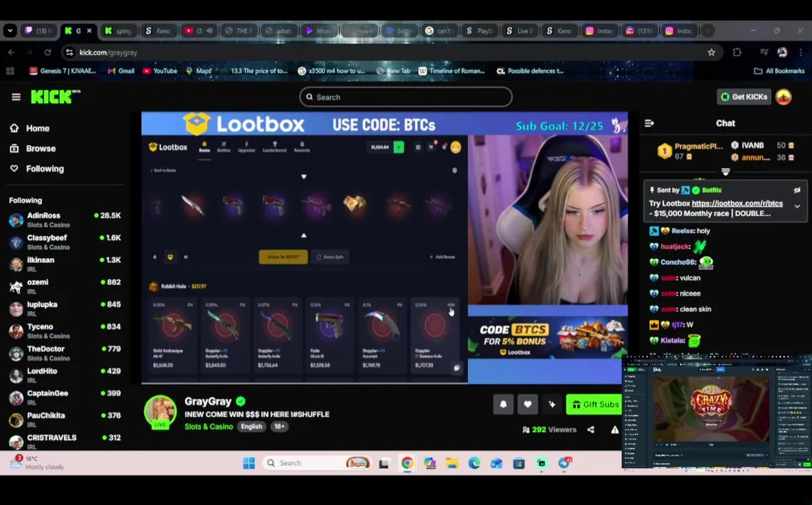Expand the chat gifter leaderboard

pyautogui.click(x=725, y=171)
